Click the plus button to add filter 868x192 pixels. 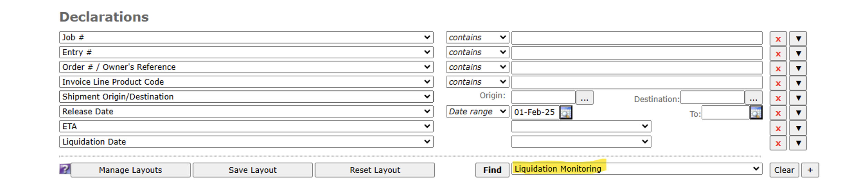pos(810,170)
